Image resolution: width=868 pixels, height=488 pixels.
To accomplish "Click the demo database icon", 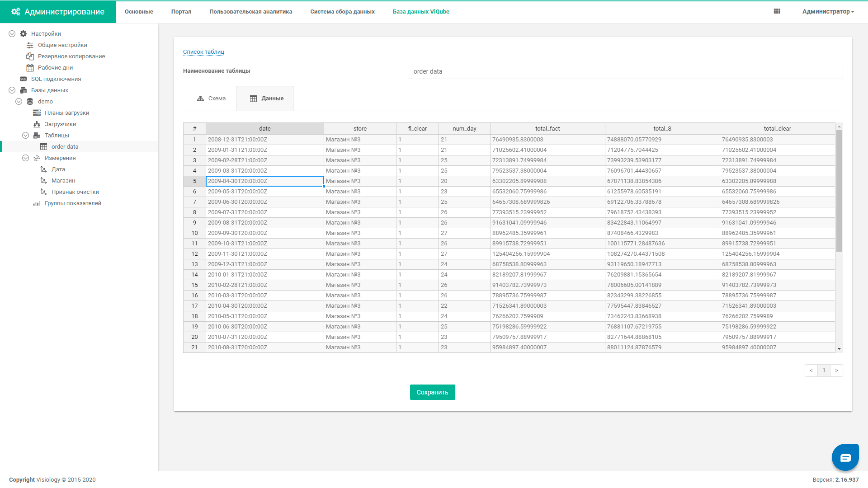I will [x=30, y=102].
